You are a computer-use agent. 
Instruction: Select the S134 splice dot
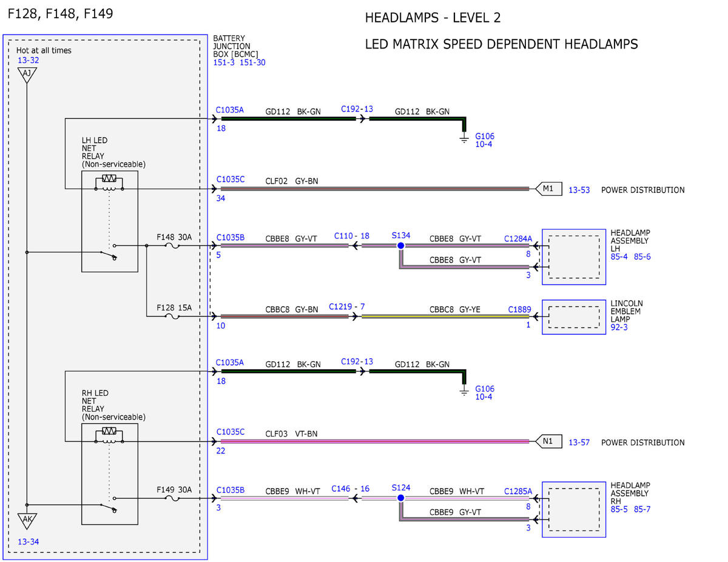pyautogui.click(x=400, y=246)
